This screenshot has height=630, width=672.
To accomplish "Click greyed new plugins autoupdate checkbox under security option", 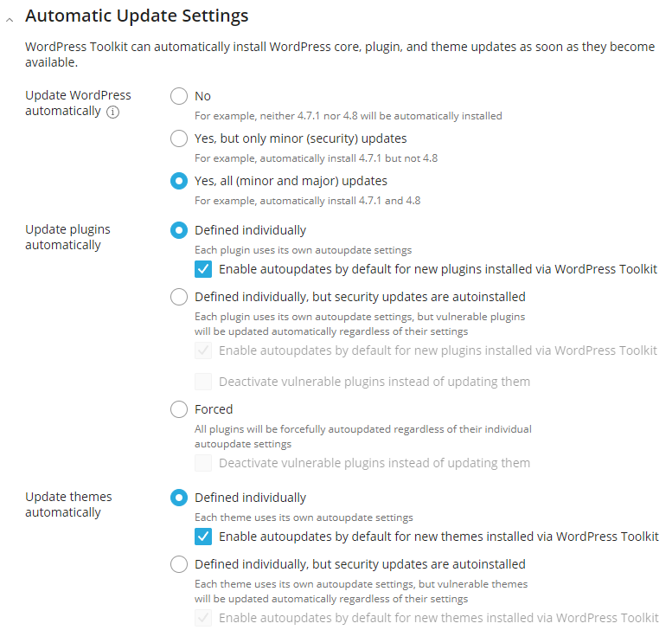I will click(203, 350).
